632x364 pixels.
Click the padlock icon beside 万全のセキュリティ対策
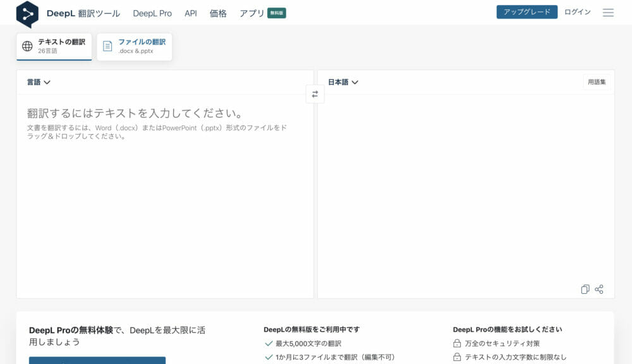[457, 343]
